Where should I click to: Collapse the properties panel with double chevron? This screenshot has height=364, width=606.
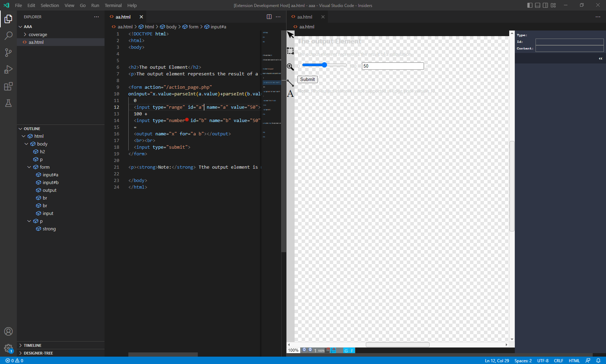600,59
